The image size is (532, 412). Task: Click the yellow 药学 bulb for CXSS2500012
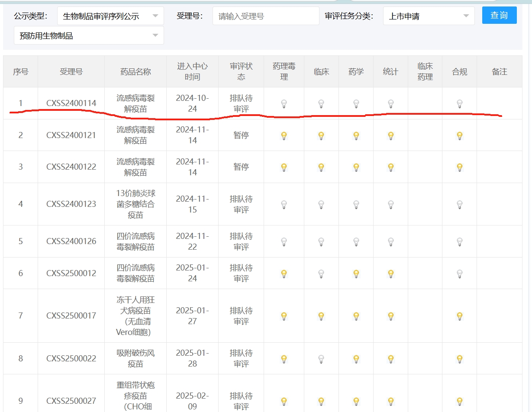point(356,274)
